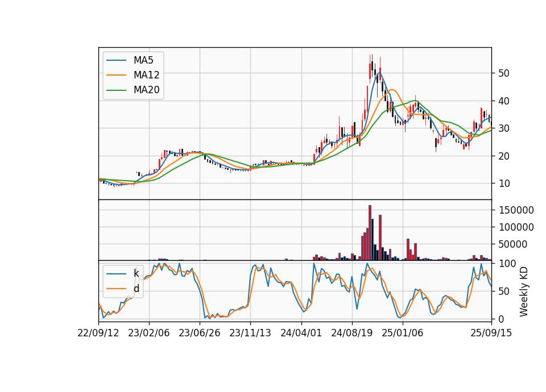The height and width of the screenshot is (392, 546).
Task: Click the 23/11/13 date tick label
Action: pyautogui.click(x=250, y=333)
